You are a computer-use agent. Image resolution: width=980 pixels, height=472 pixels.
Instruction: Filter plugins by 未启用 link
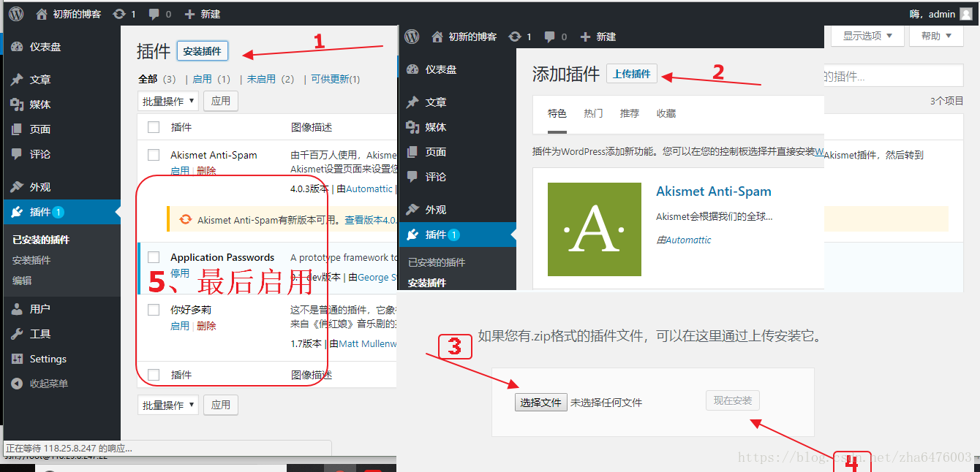pos(261,79)
